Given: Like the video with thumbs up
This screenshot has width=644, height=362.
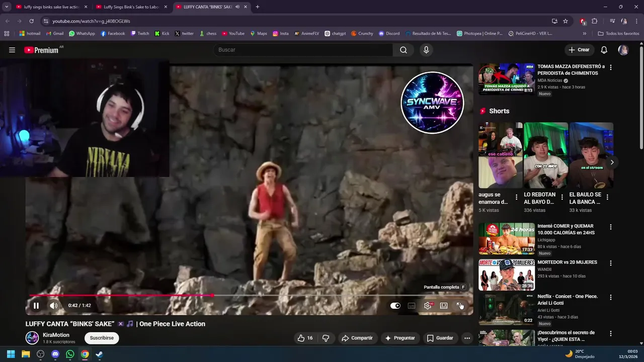Looking at the screenshot, I should point(305,338).
